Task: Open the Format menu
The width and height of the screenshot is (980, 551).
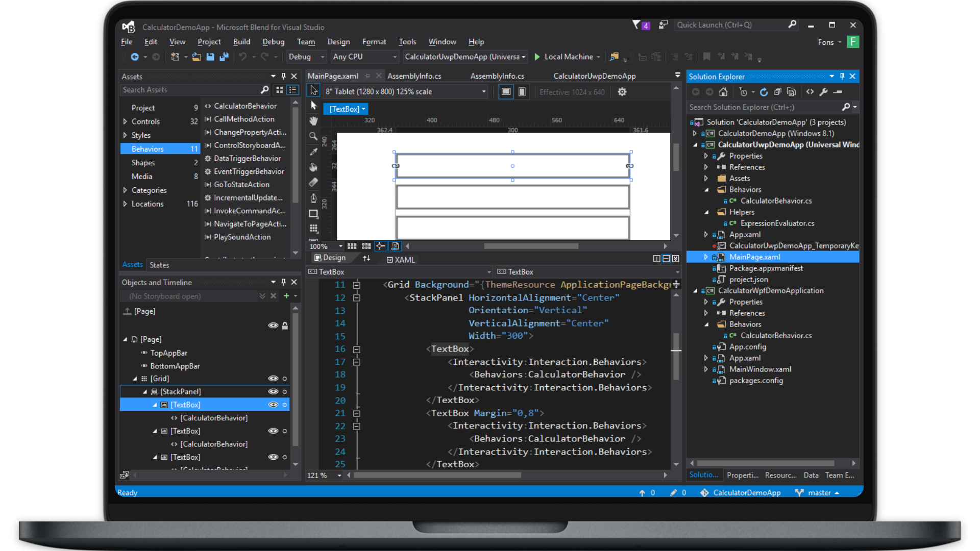Action: point(374,42)
